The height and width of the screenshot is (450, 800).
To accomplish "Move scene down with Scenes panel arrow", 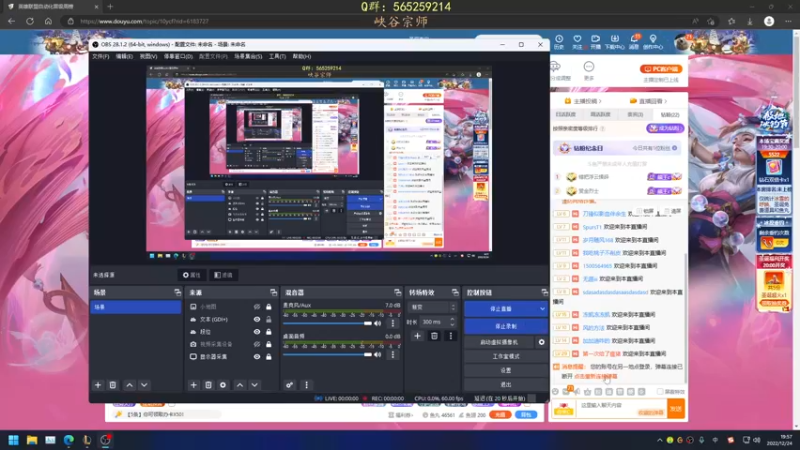I will tap(144, 385).
